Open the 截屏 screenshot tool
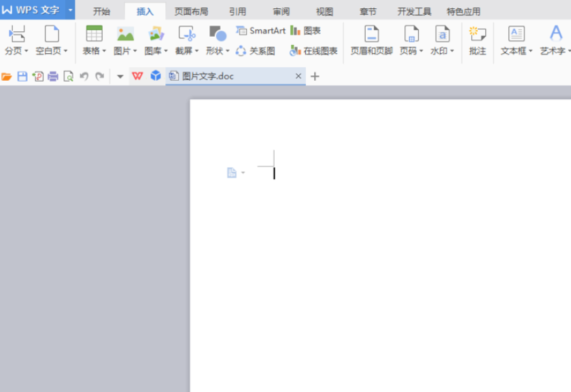Screen dimensions: 571x392 click(187, 34)
